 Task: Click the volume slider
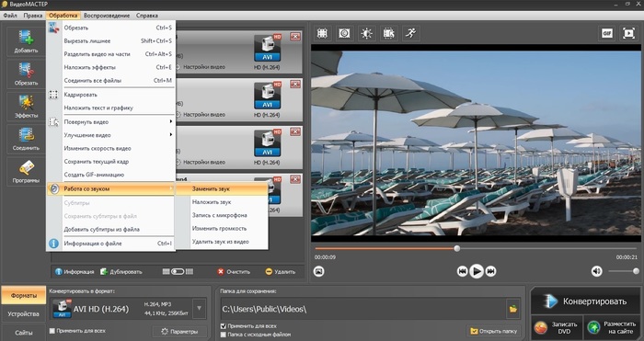coord(624,271)
